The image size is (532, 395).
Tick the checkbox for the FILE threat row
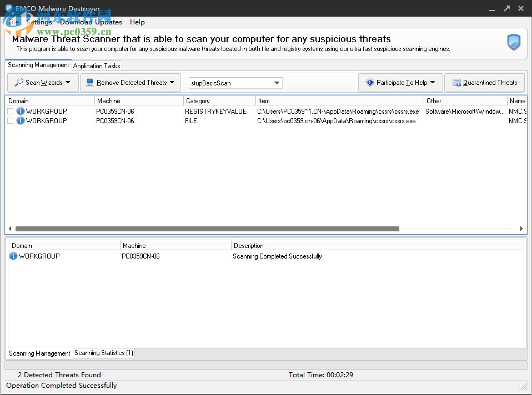9,120
